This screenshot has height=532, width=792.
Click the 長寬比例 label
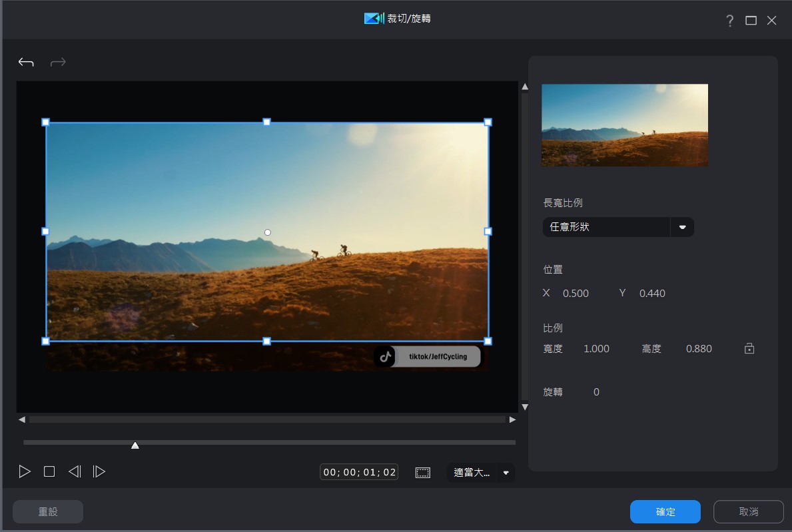(563, 203)
